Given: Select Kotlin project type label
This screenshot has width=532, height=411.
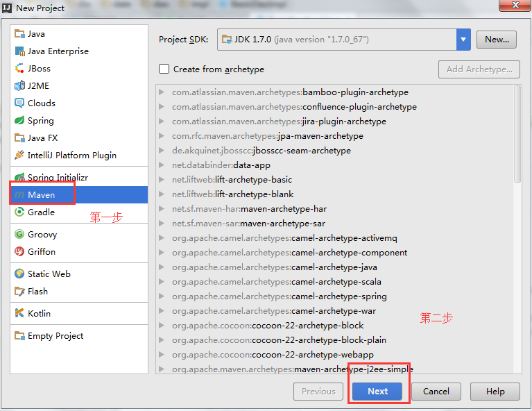Looking at the screenshot, I should tap(39, 313).
